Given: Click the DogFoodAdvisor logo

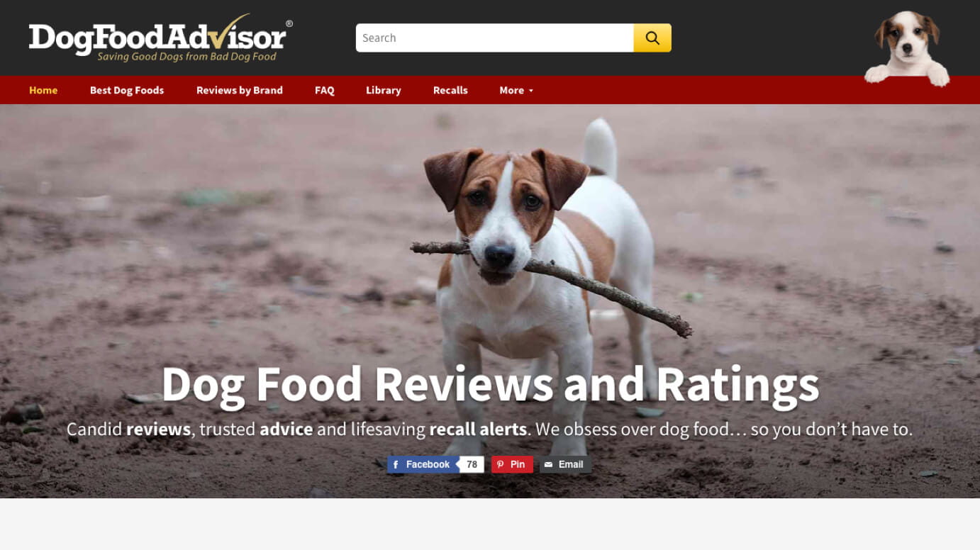Looking at the screenshot, I should pyautogui.click(x=160, y=40).
